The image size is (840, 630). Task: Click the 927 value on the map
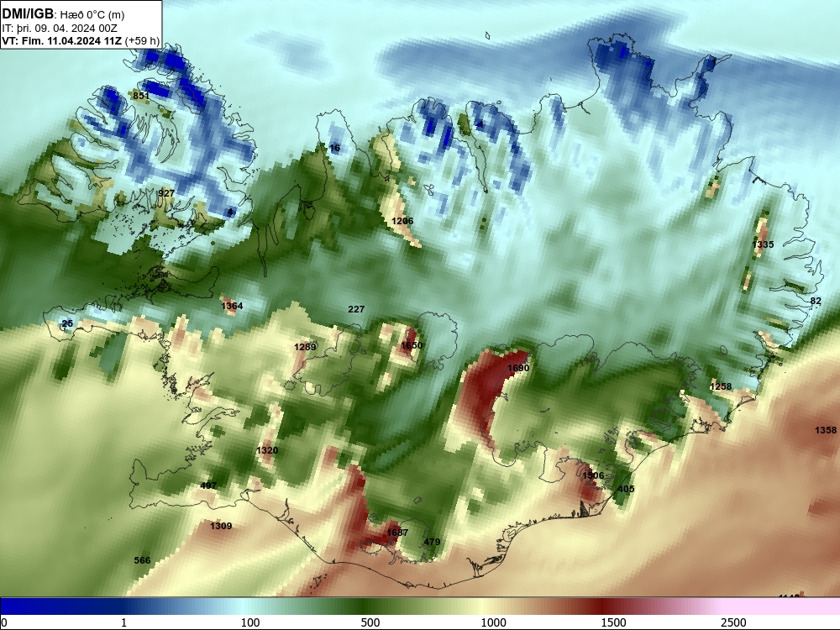coord(166,193)
